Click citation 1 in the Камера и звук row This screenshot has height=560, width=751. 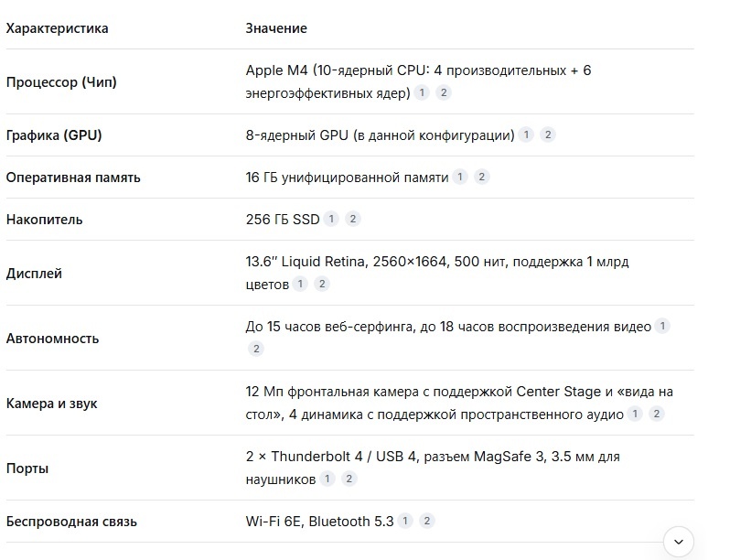pos(635,414)
